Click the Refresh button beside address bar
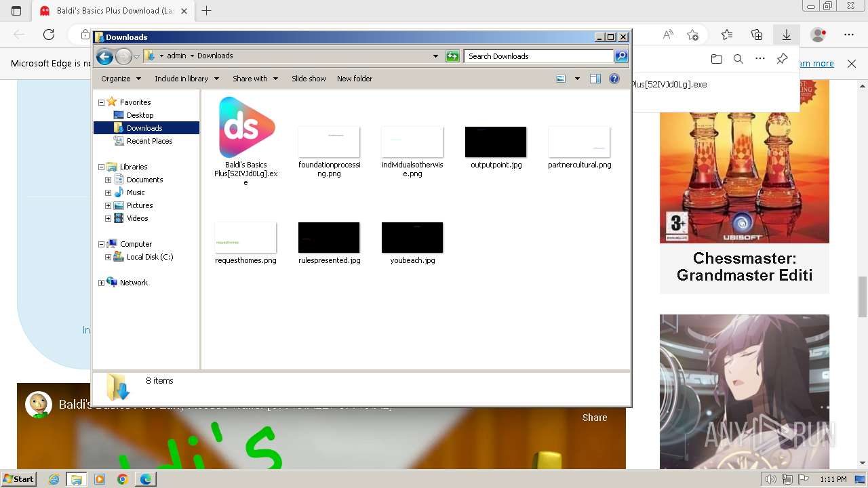The image size is (868, 488). point(452,56)
